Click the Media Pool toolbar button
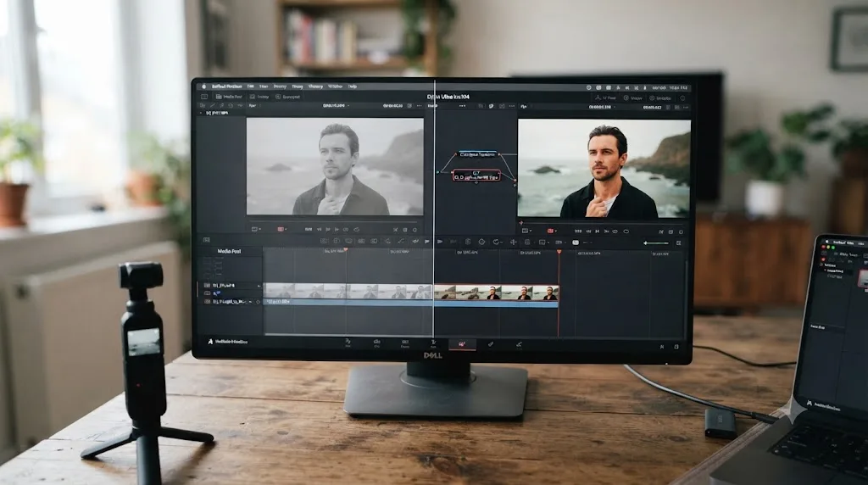Viewport: 868px width, 485px height. click(x=229, y=97)
